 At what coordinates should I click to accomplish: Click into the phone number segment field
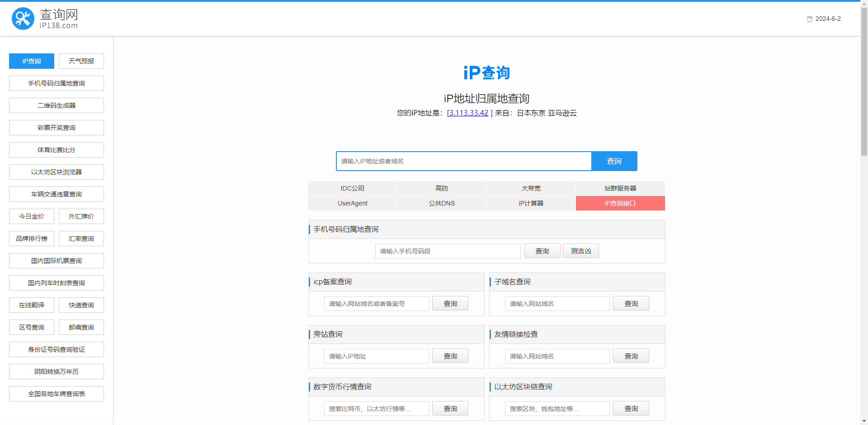pos(448,251)
